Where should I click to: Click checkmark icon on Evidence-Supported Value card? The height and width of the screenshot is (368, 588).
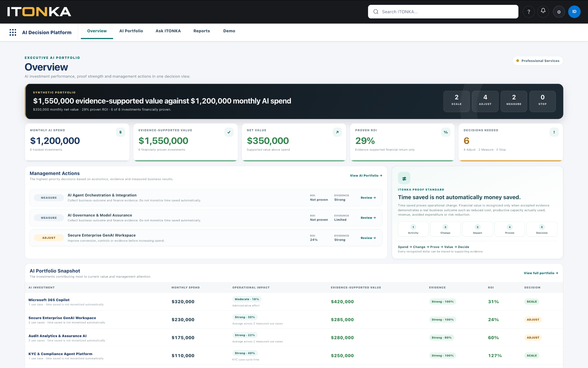click(229, 132)
